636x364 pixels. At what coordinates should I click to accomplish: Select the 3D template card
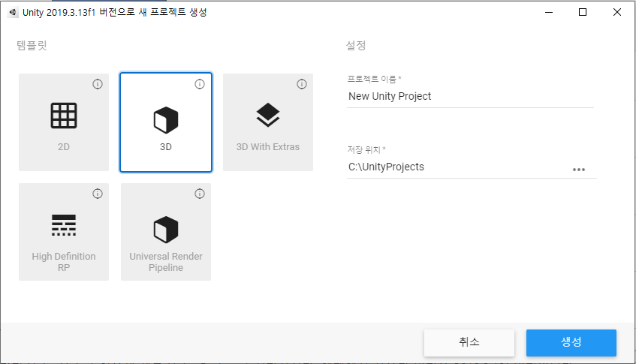pyautogui.click(x=165, y=122)
